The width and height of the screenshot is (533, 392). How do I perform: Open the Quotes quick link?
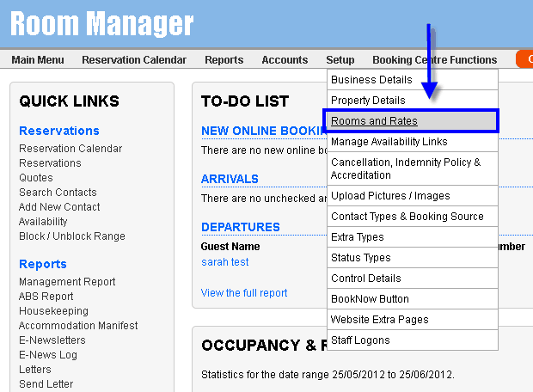(x=36, y=178)
